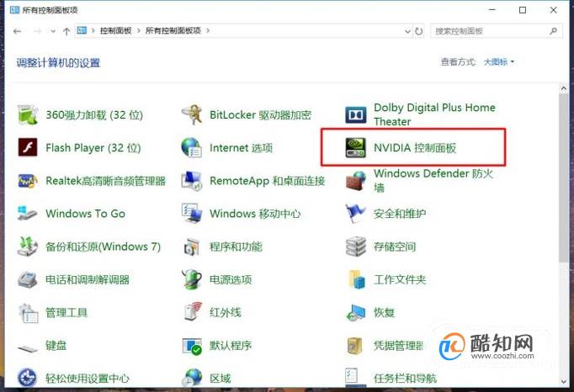Expand chevron after 所有控制面板项 in breadcrumb
The width and height of the screenshot is (574, 392).
208,31
